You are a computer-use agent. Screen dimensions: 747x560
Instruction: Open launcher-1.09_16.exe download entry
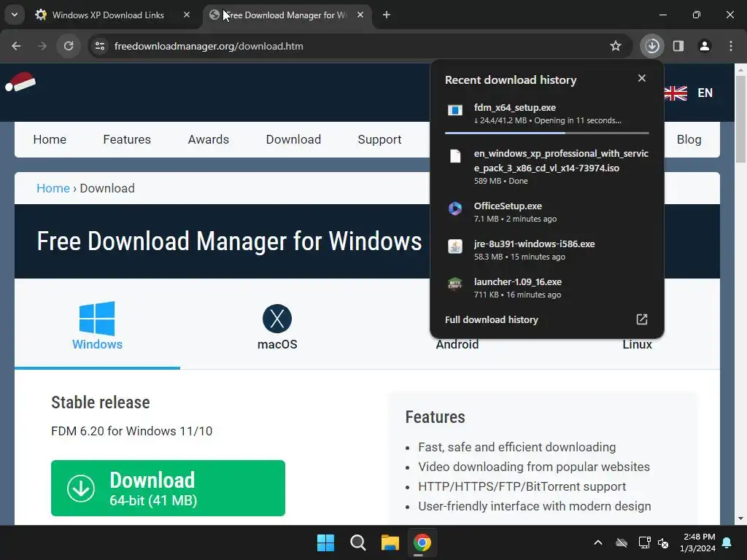click(x=547, y=288)
